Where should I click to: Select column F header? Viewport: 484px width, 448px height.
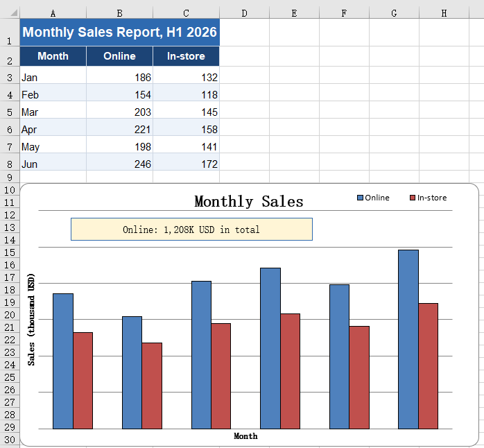point(344,13)
